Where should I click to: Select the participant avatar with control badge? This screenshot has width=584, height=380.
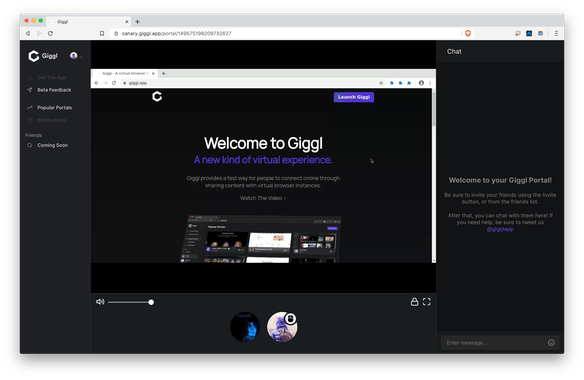[282, 327]
